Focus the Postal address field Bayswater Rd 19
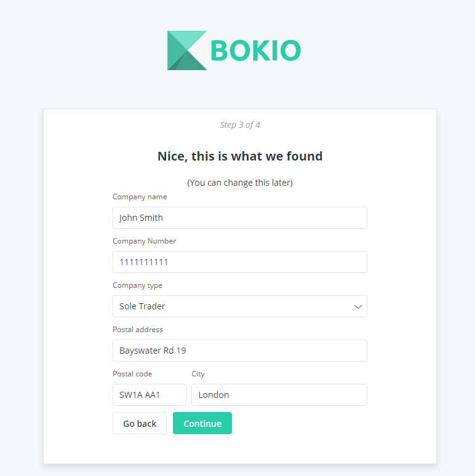Screen dimensions: 475x476 (x=240, y=351)
